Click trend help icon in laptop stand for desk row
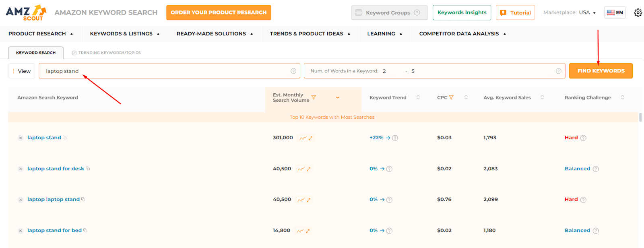The width and height of the screenshot is (644, 248). tap(389, 169)
